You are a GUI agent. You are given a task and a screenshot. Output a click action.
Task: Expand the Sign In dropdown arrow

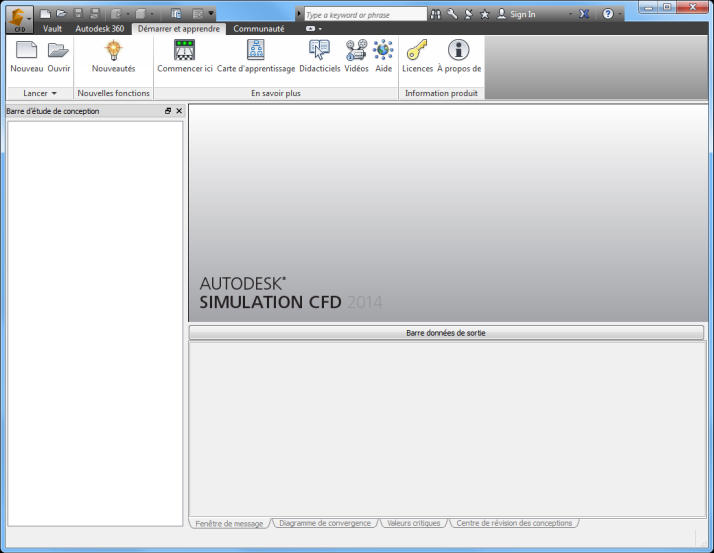pyautogui.click(x=570, y=15)
